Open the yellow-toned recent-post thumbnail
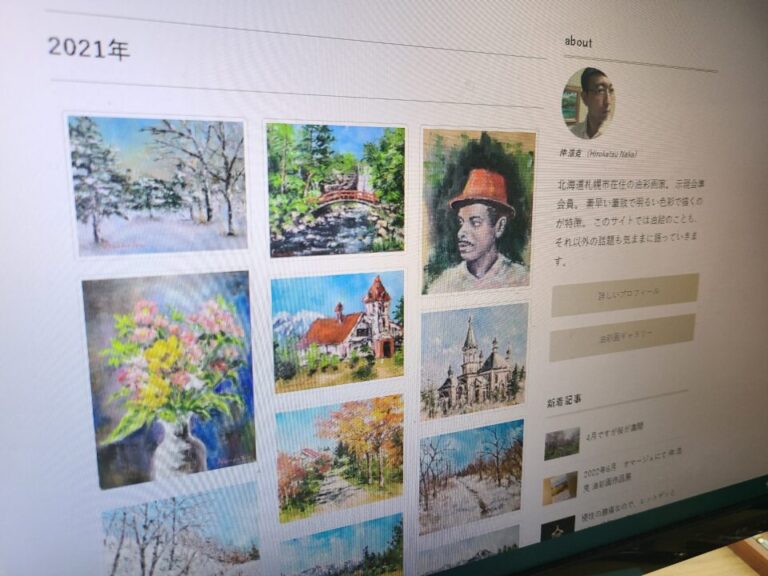 coord(559,488)
